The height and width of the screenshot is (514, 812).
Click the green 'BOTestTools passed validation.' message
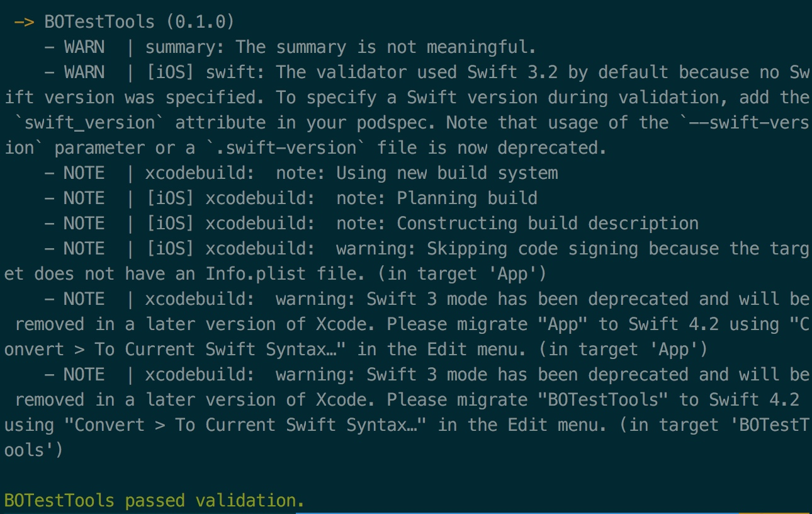[155, 501]
